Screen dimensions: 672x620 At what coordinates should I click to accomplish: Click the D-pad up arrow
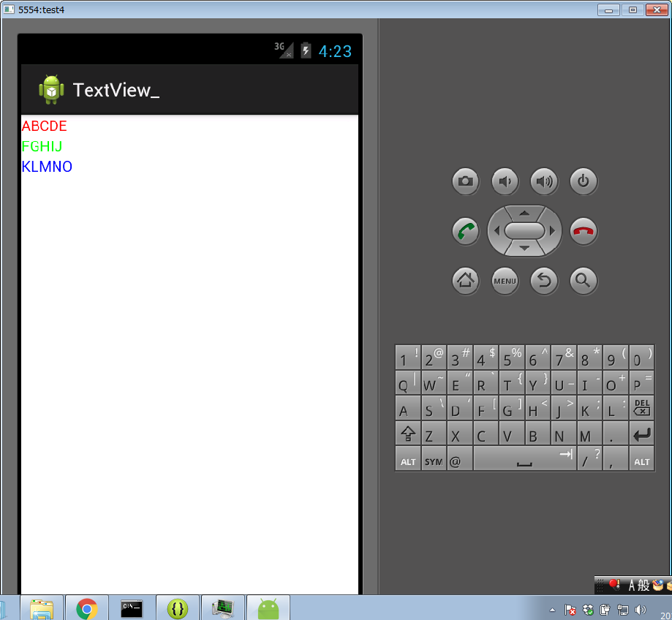coord(524,213)
